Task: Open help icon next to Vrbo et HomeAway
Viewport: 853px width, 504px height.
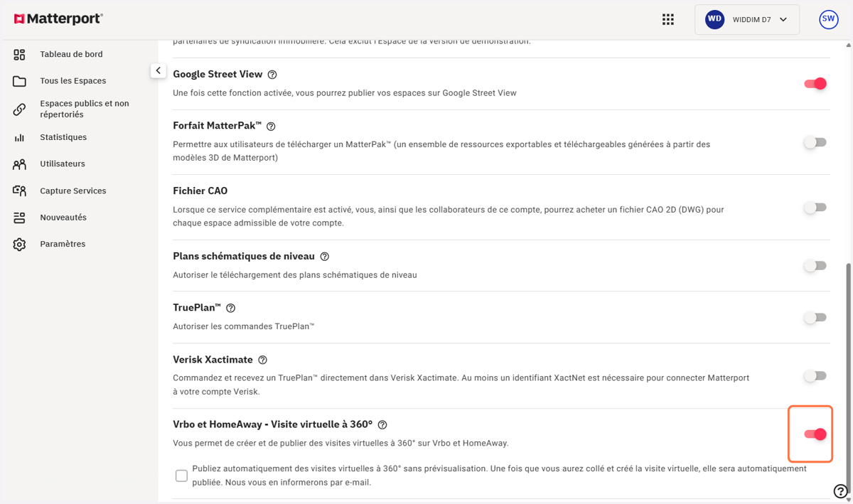Action: coord(382,425)
